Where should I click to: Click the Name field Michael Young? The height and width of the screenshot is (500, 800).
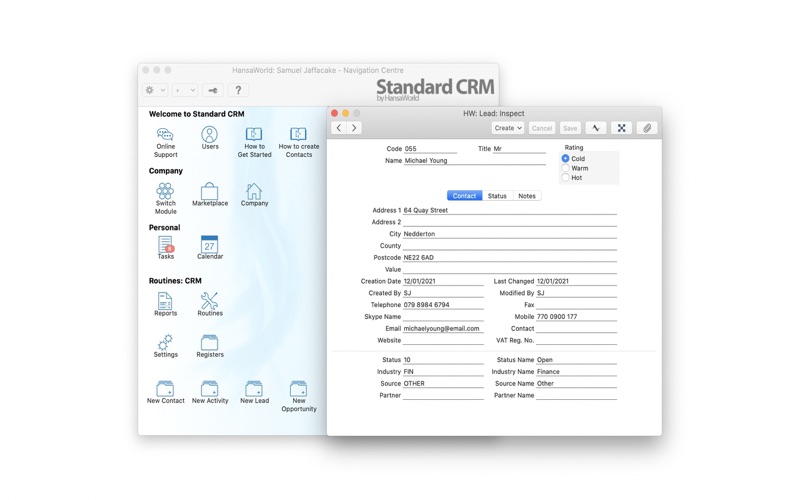click(474, 161)
